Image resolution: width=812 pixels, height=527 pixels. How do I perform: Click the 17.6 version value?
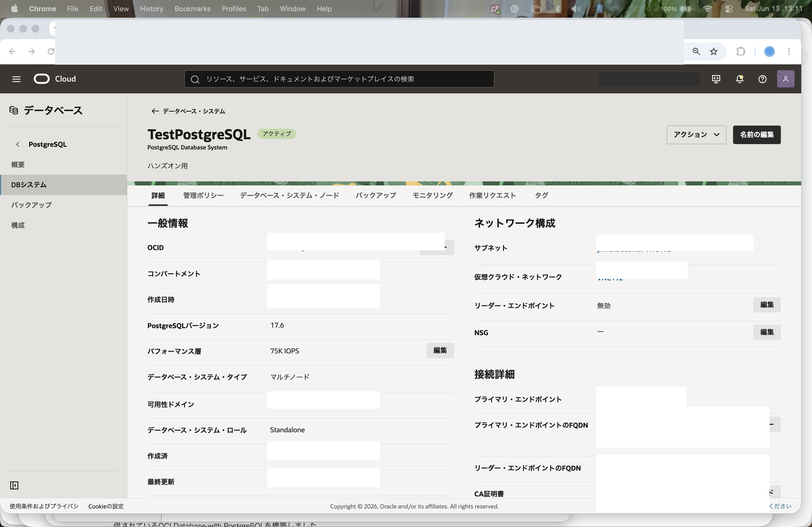click(x=277, y=325)
